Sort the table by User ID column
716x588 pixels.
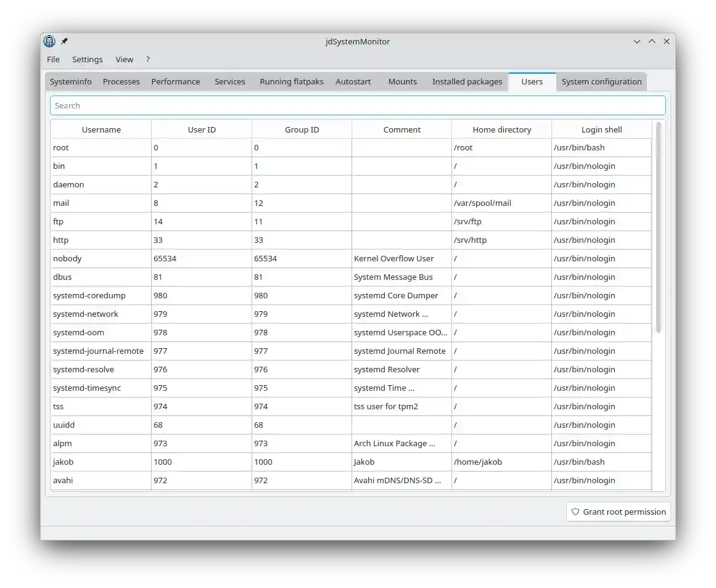(x=202, y=129)
